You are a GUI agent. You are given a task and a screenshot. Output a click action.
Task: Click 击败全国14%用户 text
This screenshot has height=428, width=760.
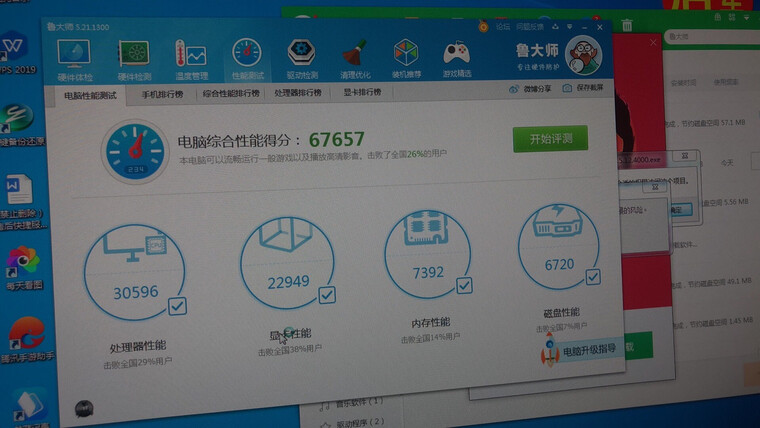pyautogui.click(x=430, y=337)
